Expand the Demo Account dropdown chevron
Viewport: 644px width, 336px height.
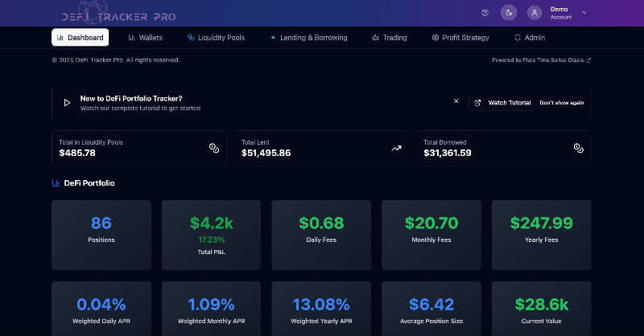pos(584,13)
